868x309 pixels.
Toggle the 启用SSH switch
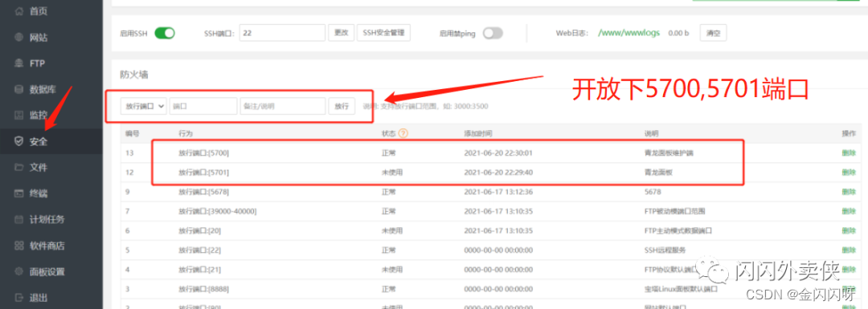point(165,33)
